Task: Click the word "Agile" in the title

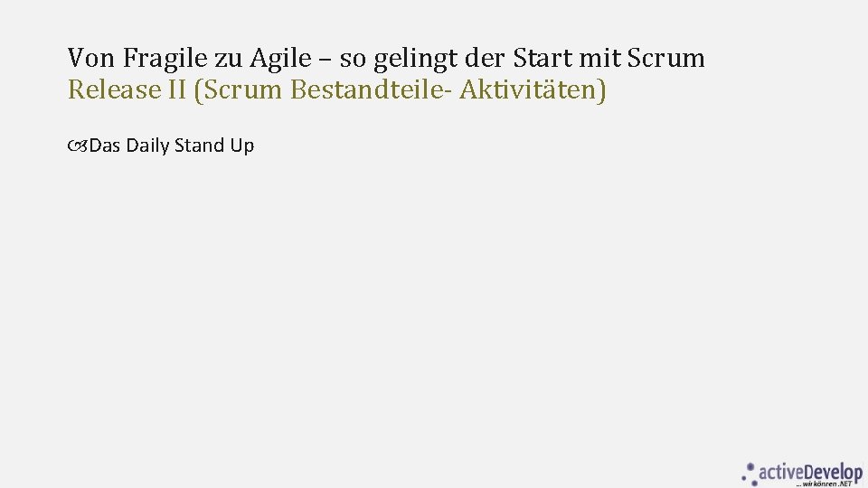Action: click(x=280, y=59)
